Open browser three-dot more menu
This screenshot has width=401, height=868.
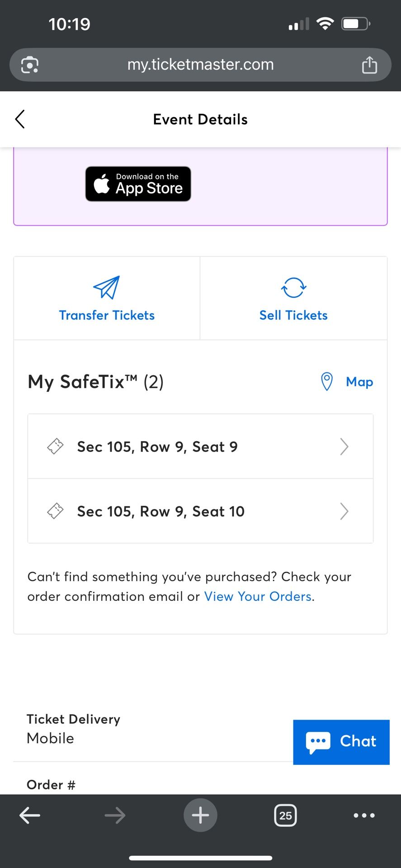pos(364,816)
